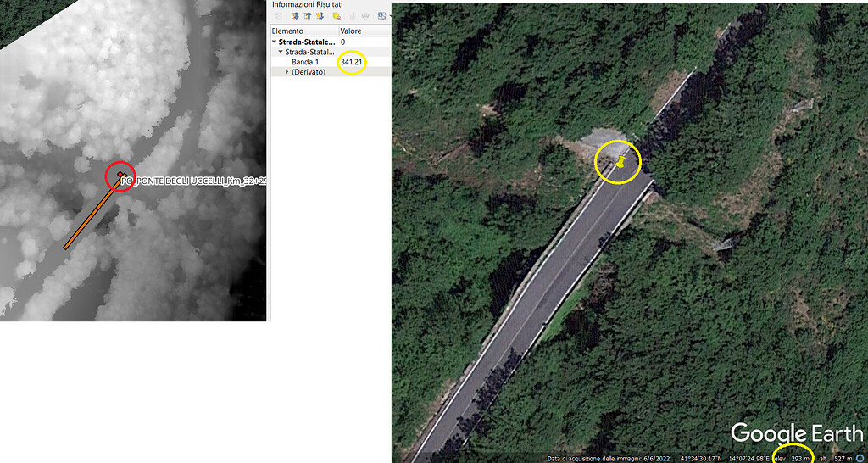Click the Collapse Tree icon in results toolbar
The width and height of the screenshot is (868, 463).
tap(308, 16)
